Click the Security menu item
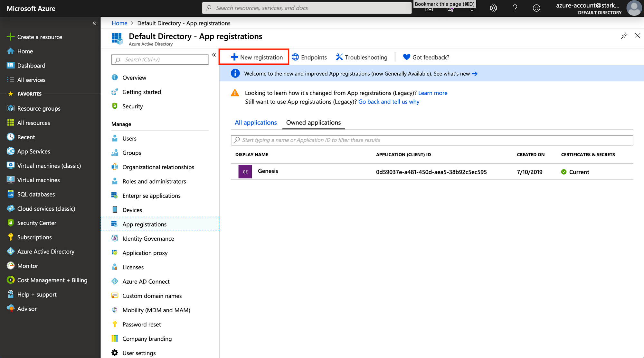644x358 pixels. 132,106
